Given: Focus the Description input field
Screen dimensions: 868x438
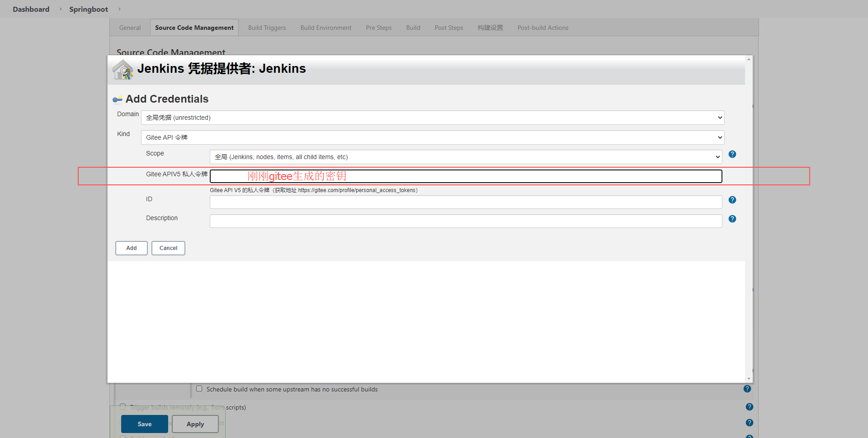Looking at the screenshot, I should pyautogui.click(x=466, y=221).
